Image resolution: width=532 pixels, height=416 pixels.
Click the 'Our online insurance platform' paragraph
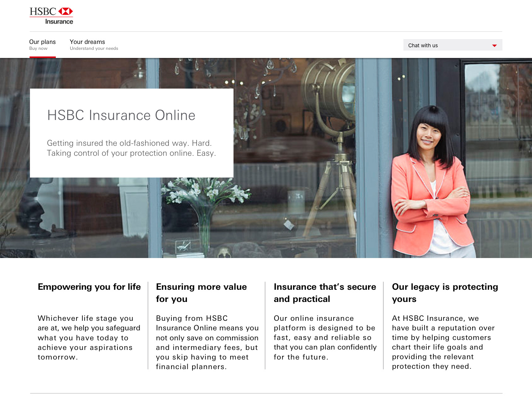pyautogui.click(x=325, y=338)
